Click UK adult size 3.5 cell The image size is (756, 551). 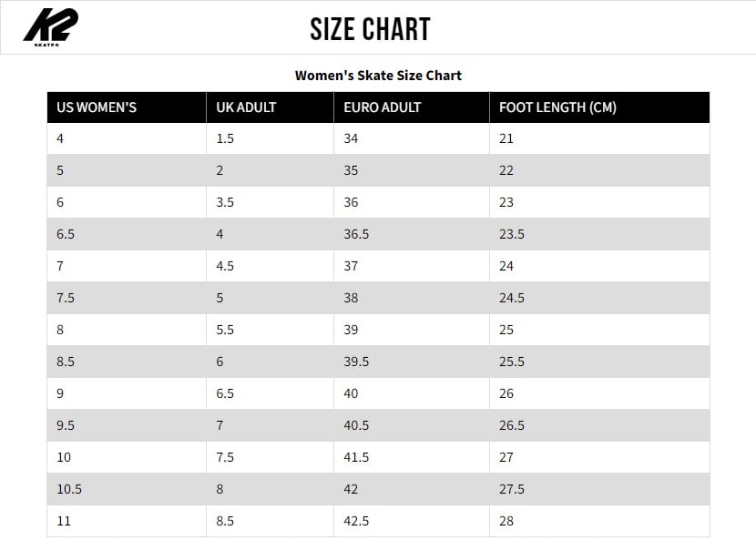click(225, 202)
